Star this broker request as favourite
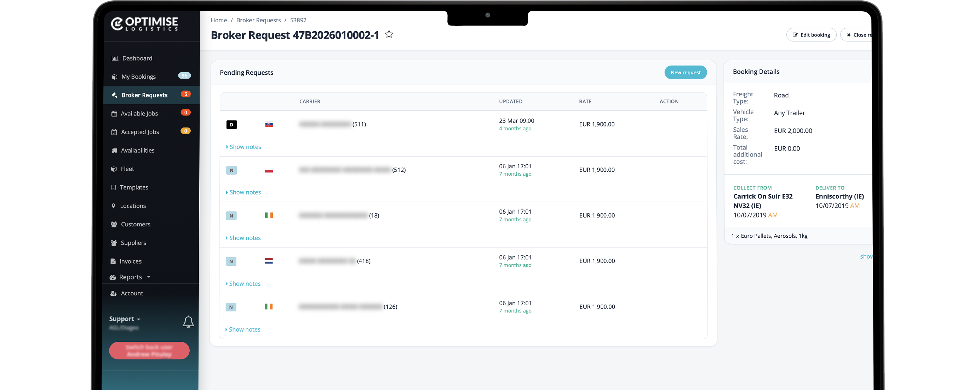This screenshot has height=390, width=980. coord(389,34)
